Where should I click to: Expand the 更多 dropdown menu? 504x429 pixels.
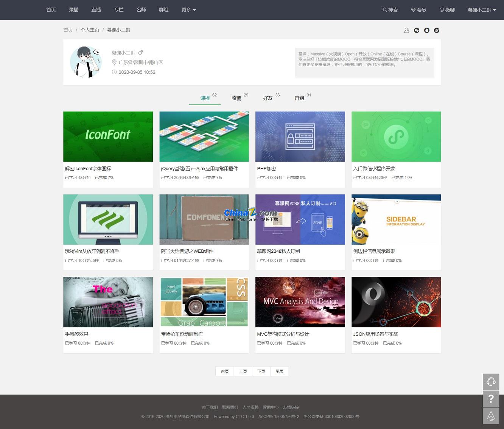pos(189,10)
